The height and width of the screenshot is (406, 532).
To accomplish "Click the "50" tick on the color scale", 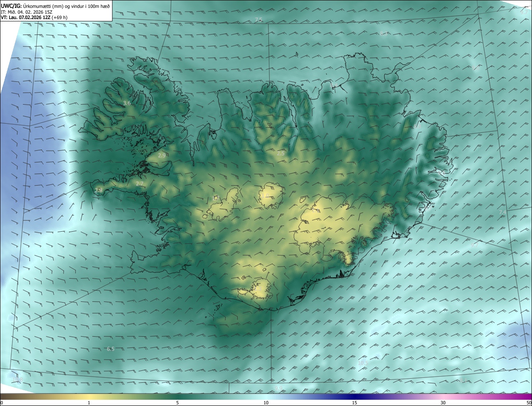I will pos(528,403).
